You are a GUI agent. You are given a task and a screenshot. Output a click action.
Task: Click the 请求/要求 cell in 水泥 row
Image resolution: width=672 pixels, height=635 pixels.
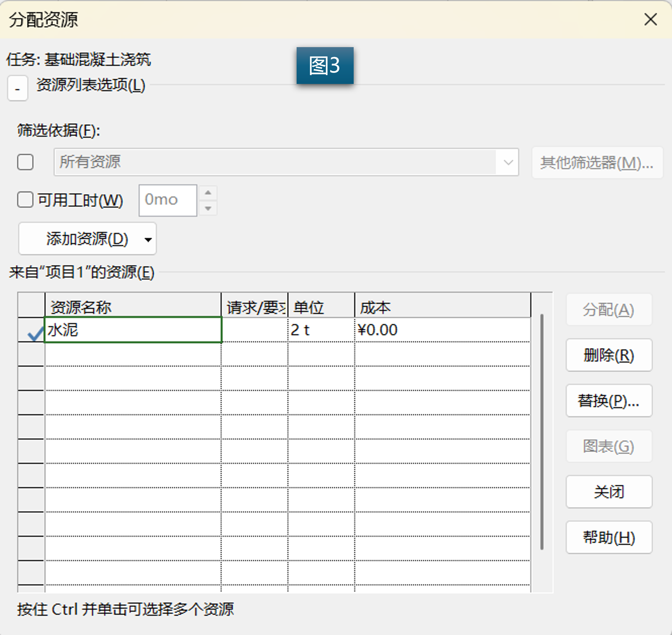255,330
